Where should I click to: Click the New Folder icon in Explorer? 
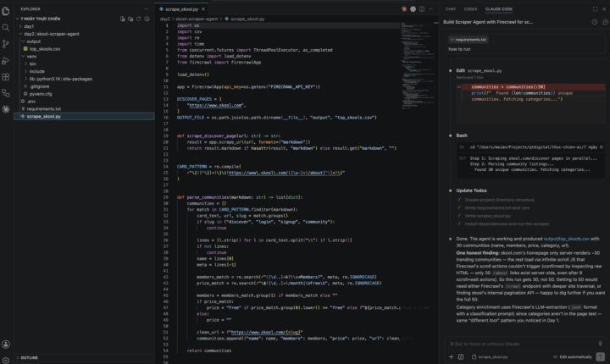[130, 19]
